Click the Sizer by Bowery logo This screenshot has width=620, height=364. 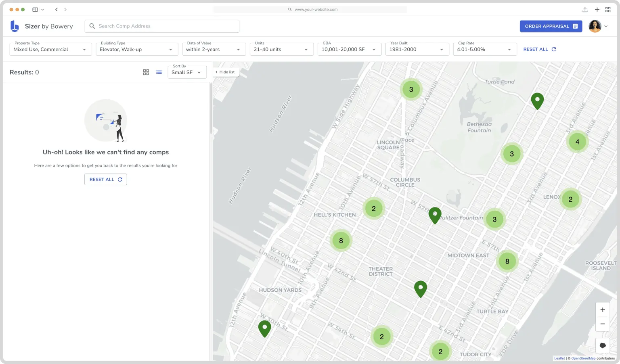click(42, 26)
